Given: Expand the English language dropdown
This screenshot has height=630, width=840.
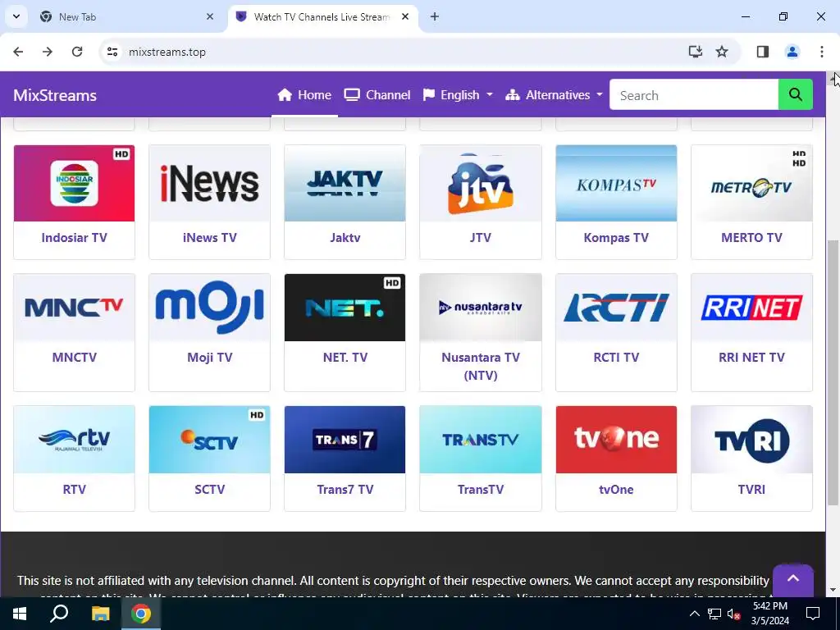Looking at the screenshot, I should 458,95.
